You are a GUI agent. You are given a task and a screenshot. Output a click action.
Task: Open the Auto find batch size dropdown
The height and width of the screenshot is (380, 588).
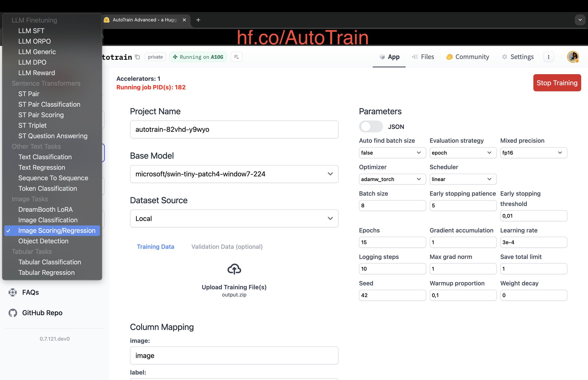pyautogui.click(x=392, y=153)
